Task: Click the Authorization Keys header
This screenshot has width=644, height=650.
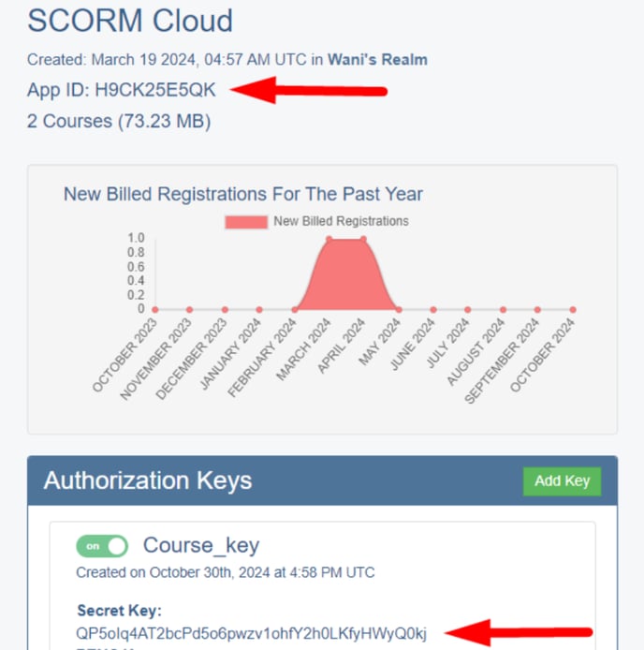Action: pos(148,480)
